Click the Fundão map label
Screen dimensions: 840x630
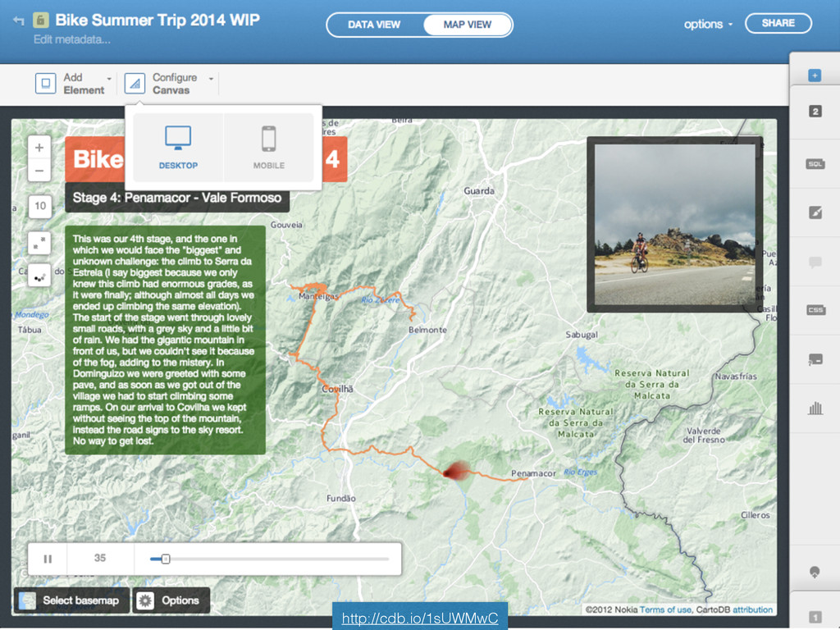(x=341, y=498)
